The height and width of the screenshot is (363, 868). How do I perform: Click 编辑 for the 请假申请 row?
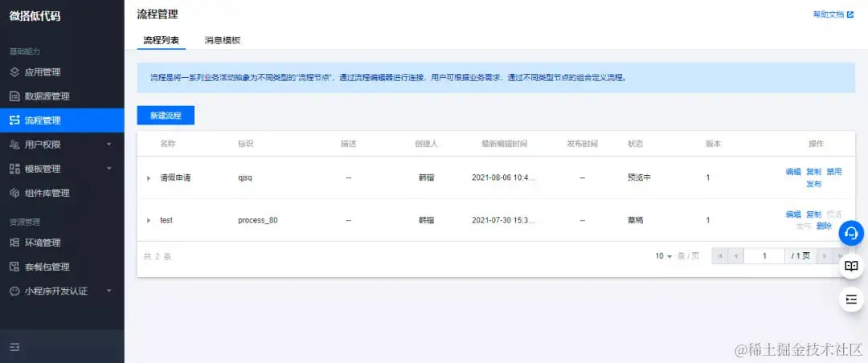pyautogui.click(x=793, y=172)
